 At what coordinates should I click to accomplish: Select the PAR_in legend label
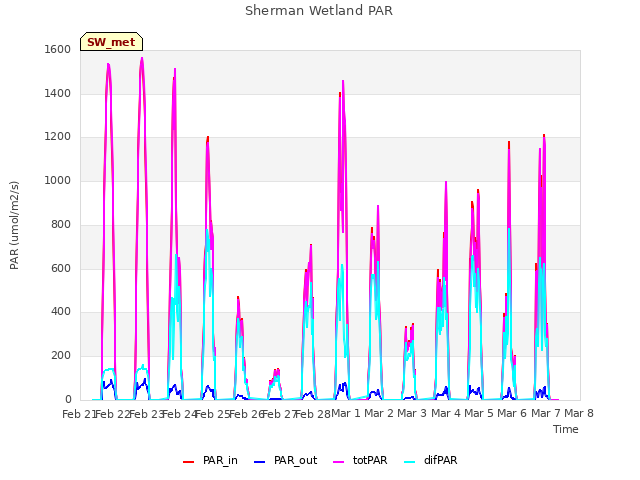[x=220, y=460]
